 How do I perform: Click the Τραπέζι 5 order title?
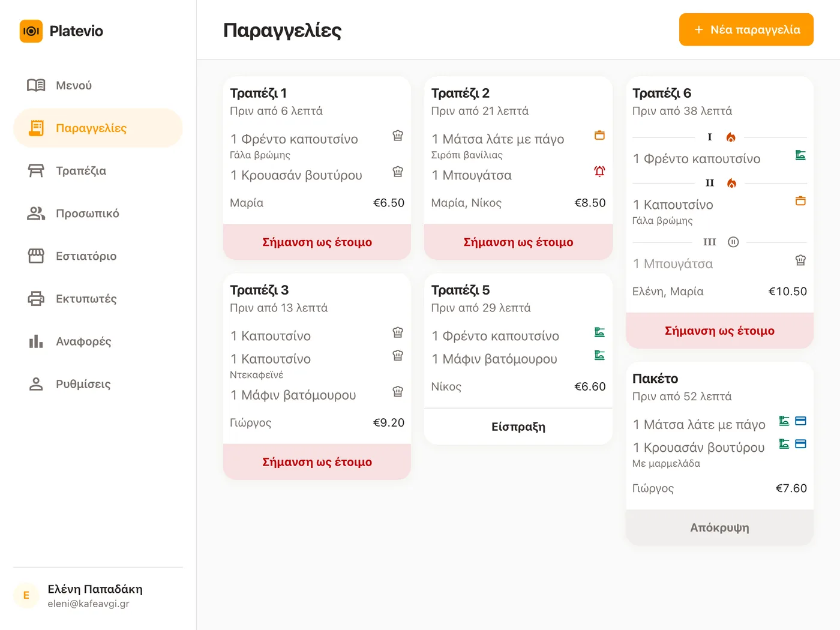pos(460,290)
